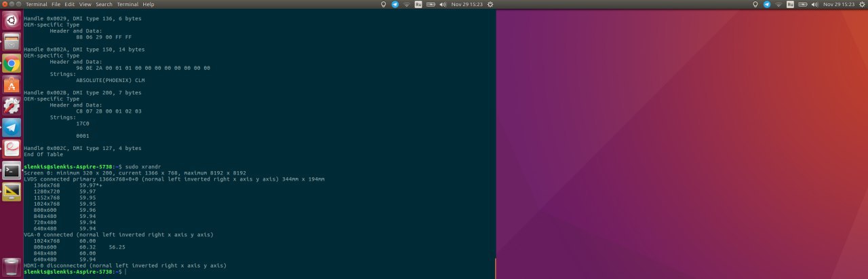Open Wi-Fi network menu above the terminal
This screenshot has height=279, width=868.
(407, 4)
